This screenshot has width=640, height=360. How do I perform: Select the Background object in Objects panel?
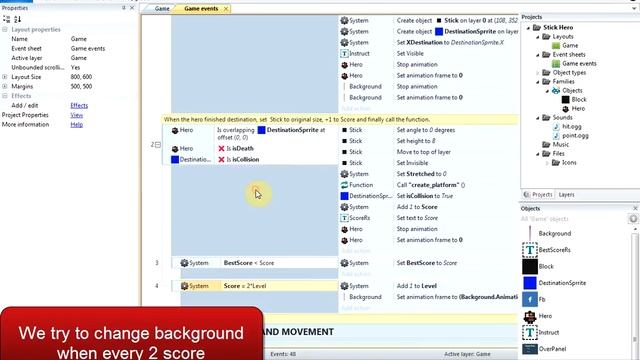(x=554, y=233)
